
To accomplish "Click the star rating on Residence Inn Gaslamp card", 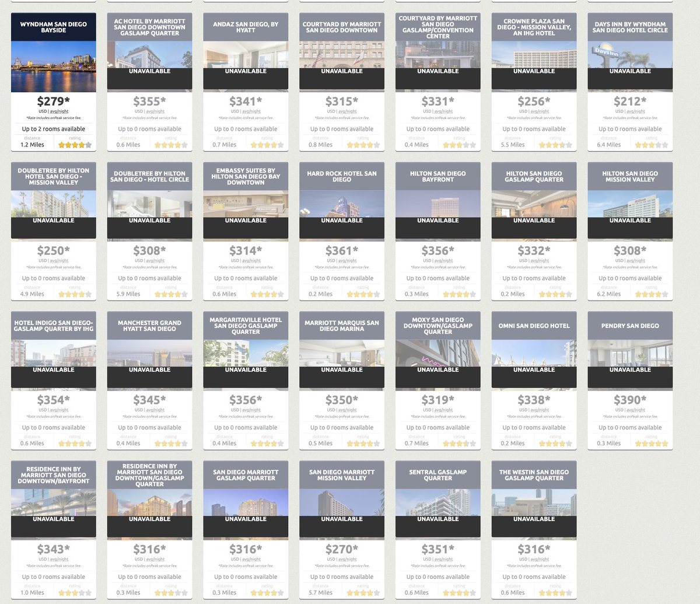I will pyautogui.click(x=171, y=593).
